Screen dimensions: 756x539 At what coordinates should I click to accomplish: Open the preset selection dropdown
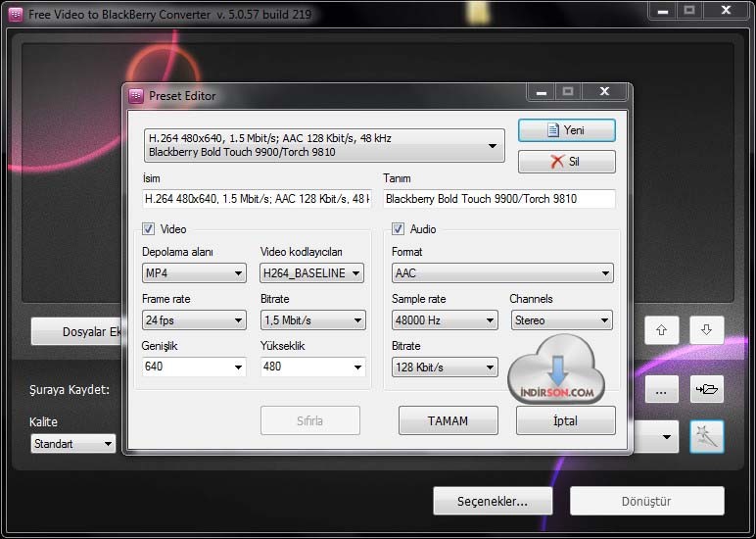(324, 145)
